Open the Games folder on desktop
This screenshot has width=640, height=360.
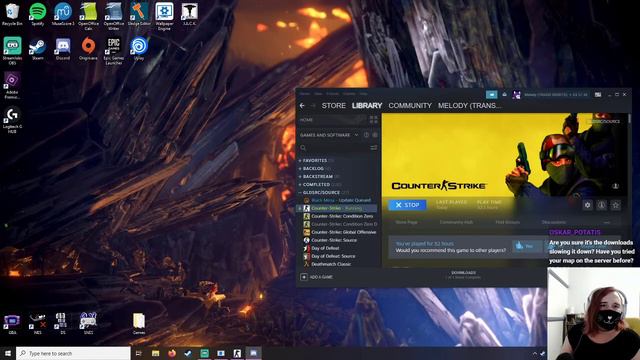click(x=139, y=323)
